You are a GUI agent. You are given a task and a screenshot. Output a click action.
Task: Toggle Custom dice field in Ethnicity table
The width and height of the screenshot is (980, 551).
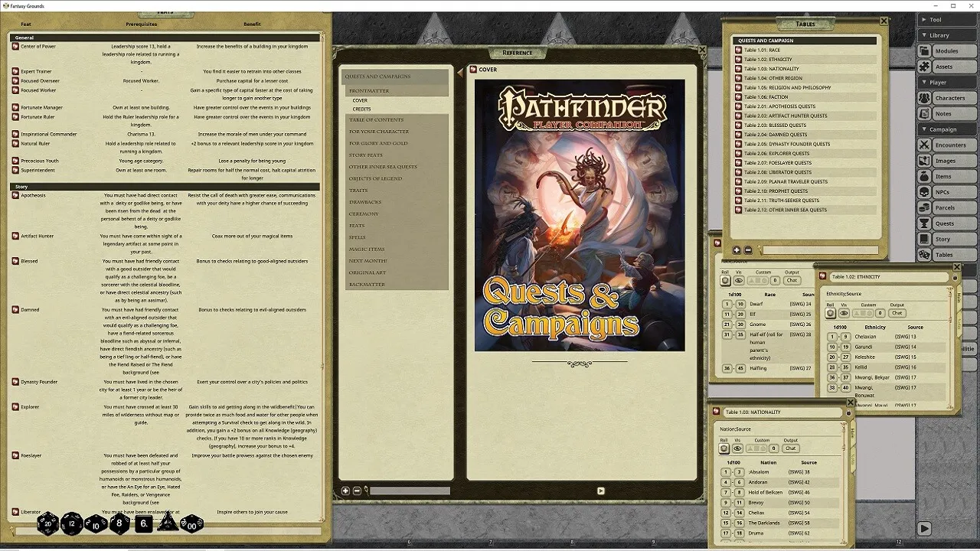[x=864, y=313]
